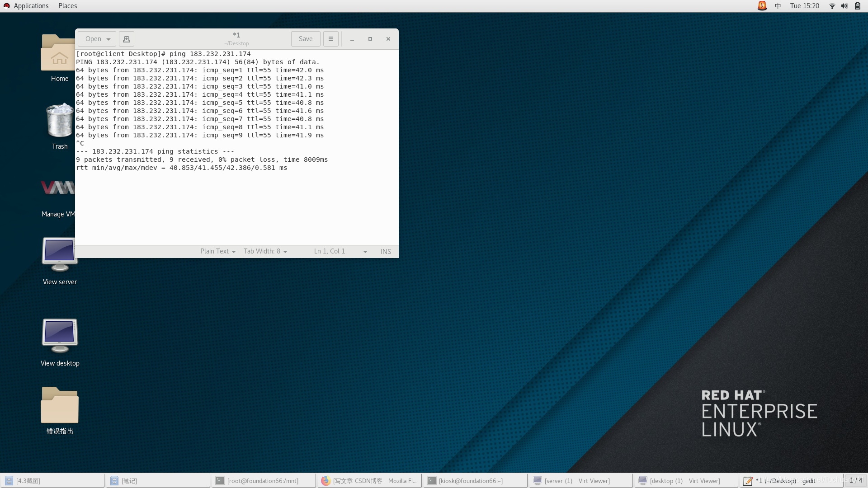The image size is (868, 488).
Task: Minimize the gedit window
Action: 352,39
